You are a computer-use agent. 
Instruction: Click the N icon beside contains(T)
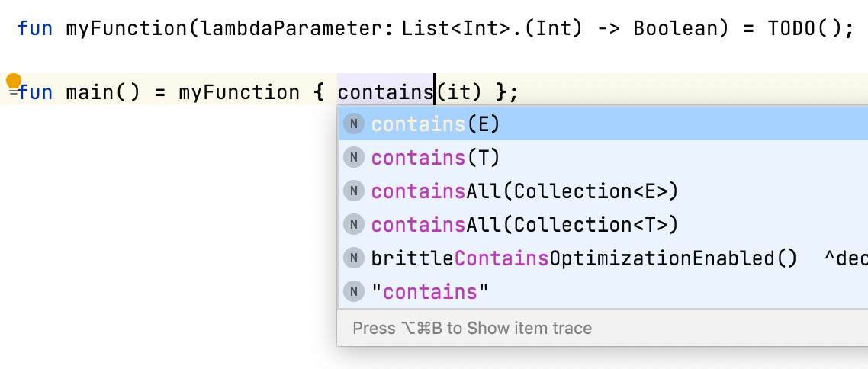click(x=353, y=158)
